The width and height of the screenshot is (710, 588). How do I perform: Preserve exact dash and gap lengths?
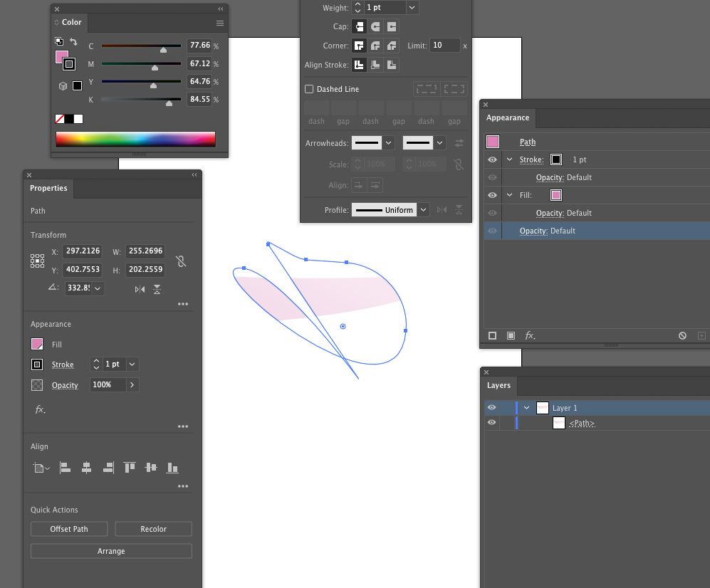tap(427, 89)
